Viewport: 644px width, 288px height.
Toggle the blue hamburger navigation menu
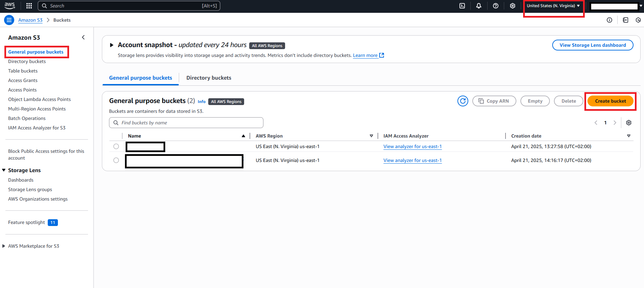pyautogui.click(x=9, y=20)
